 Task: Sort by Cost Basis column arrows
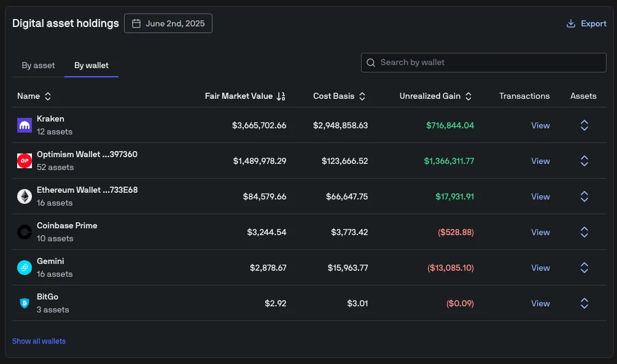pyautogui.click(x=362, y=96)
